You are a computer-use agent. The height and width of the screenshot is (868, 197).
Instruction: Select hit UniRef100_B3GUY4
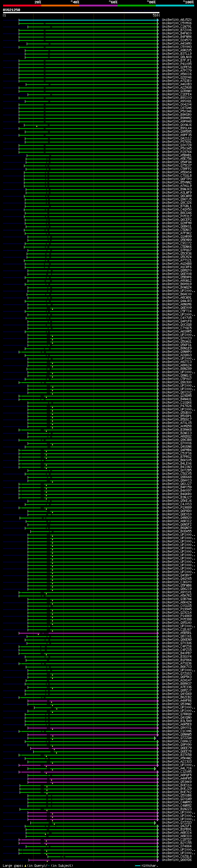[x=177, y=656]
